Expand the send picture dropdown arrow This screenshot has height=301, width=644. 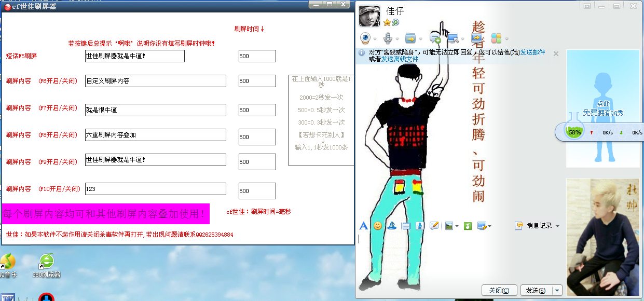pos(457,226)
